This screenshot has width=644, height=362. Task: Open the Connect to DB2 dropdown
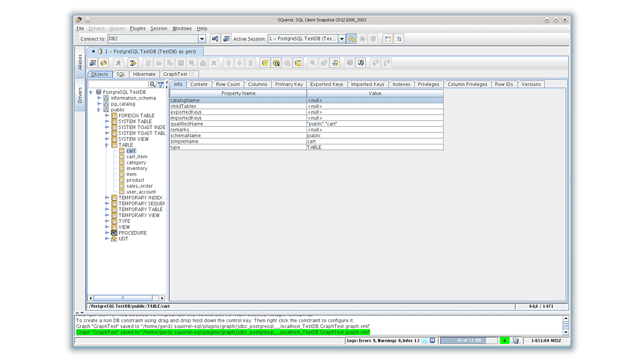[x=203, y=38]
